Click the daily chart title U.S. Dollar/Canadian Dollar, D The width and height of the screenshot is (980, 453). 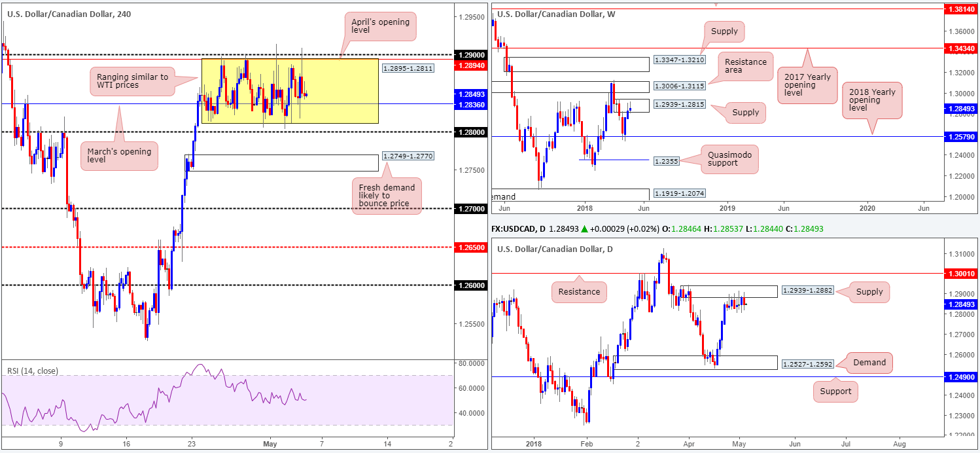click(x=555, y=249)
